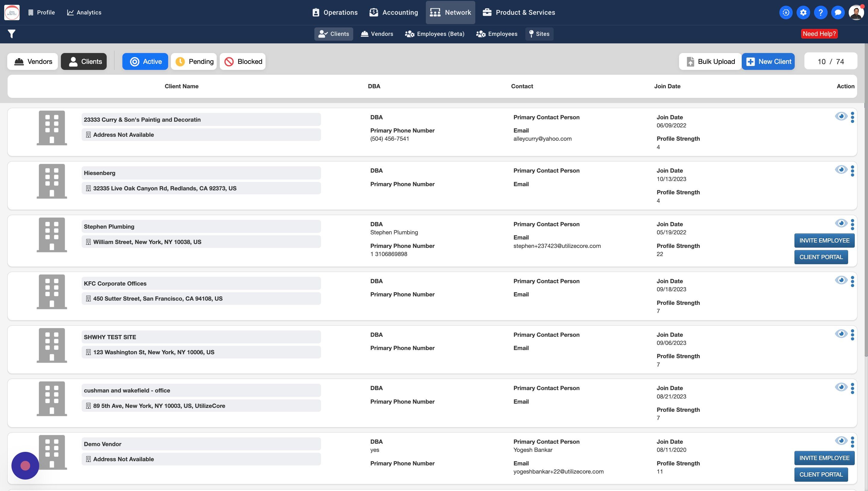Open the help question mark icon

(x=820, y=12)
